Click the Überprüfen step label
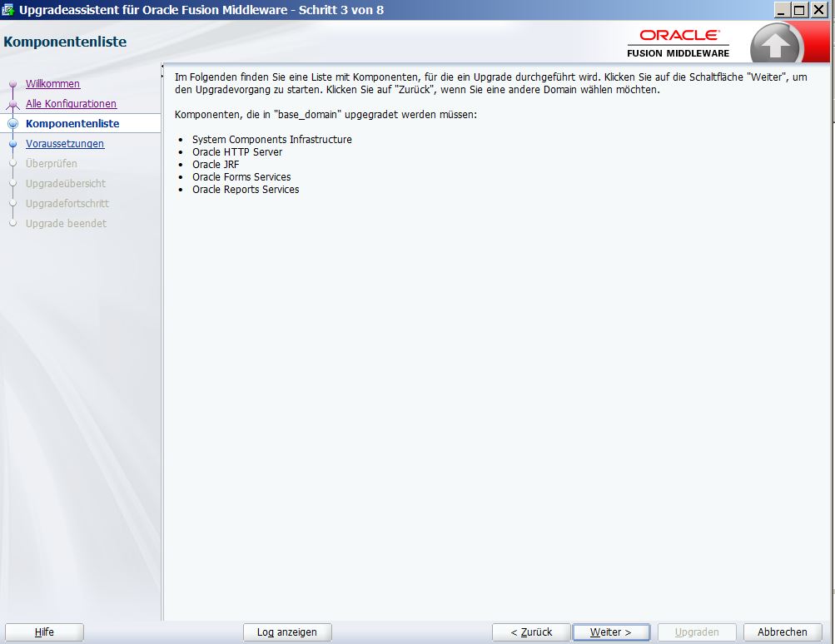This screenshot has height=644, width=835. 51,163
